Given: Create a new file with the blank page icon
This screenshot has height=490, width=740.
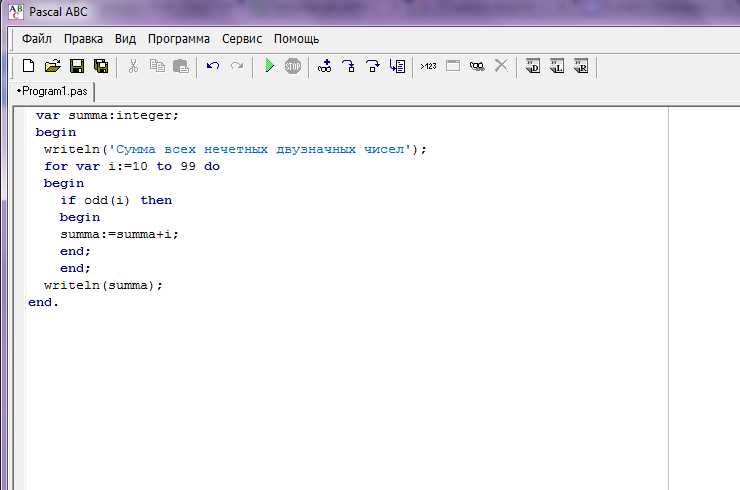Looking at the screenshot, I should click(x=28, y=66).
